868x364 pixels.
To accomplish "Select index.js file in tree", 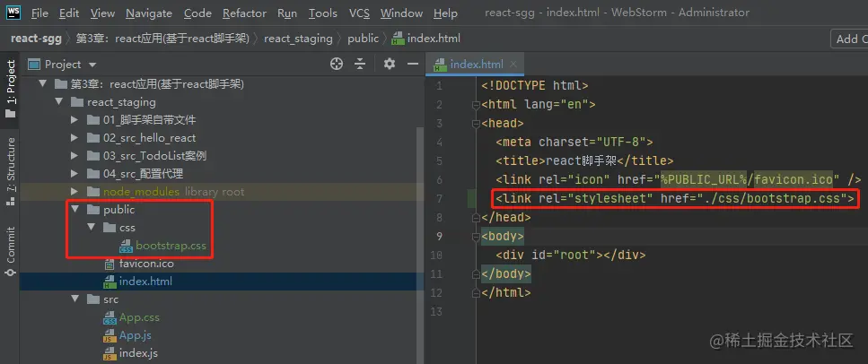I will [138, 353].
